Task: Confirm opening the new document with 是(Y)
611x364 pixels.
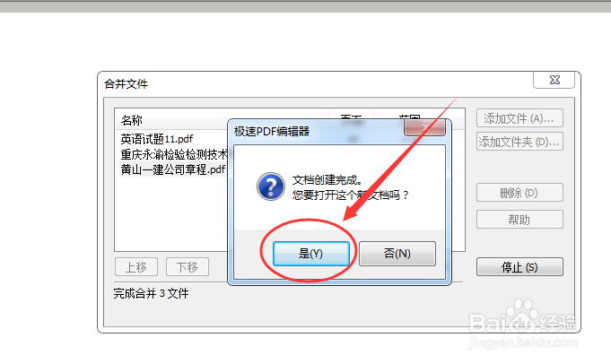Action: 311,254
